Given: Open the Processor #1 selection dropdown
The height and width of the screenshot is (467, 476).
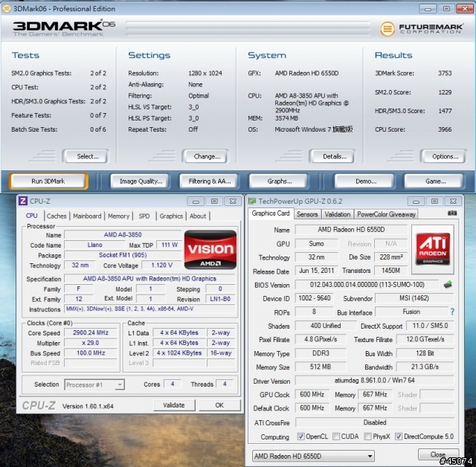Looking at the screenshot, I should [94, 384].
